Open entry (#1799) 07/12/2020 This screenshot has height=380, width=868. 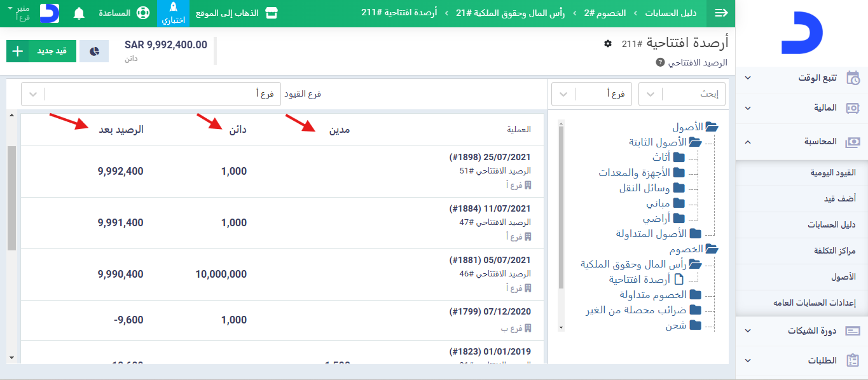(x=490, y=311)
